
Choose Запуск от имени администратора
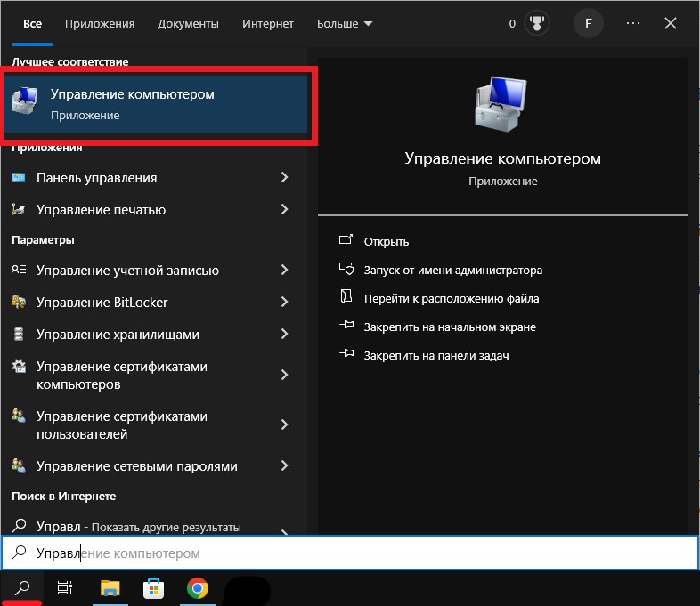[452, 270]
